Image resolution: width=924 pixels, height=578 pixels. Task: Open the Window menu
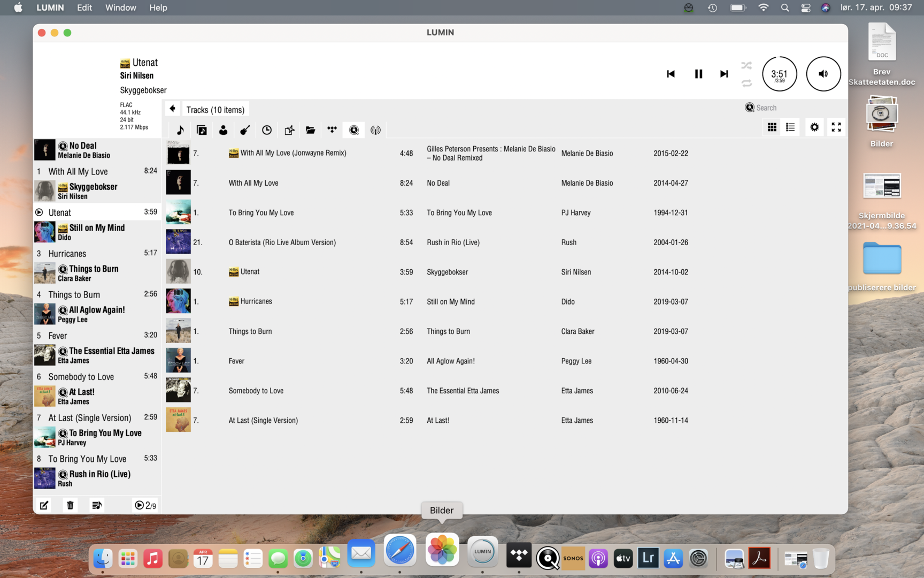[x=120, y=7]
